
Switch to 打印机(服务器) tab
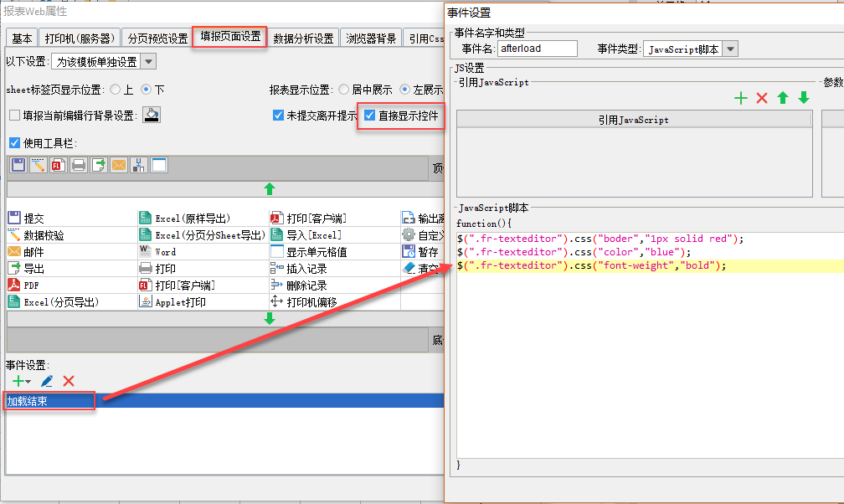[80, 39]
